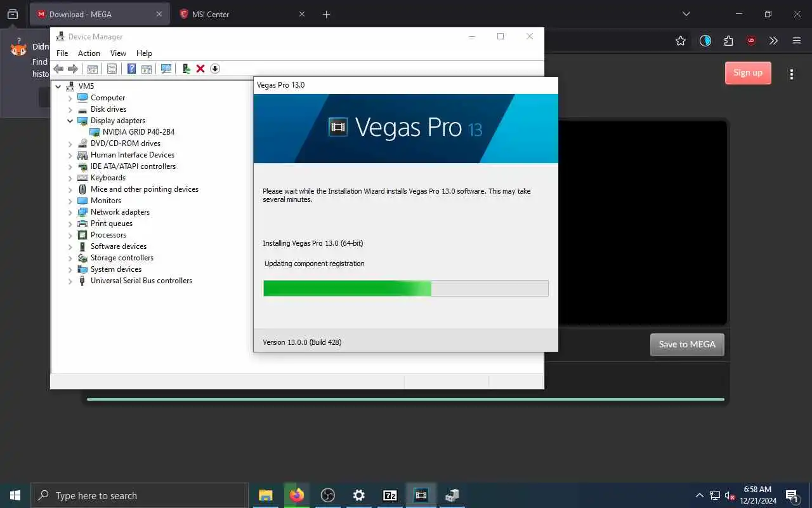
Task: Open Properties from Device Manager toolbar
Action: pos(112,69)
